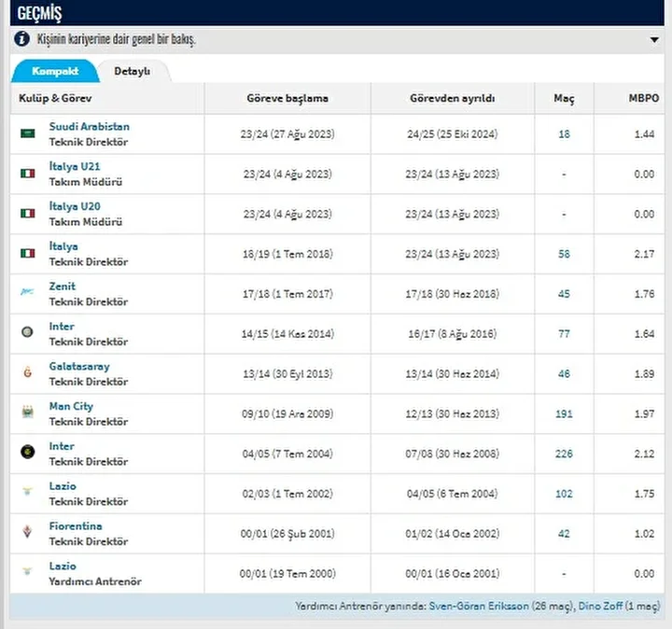Open the 42 matches link for Fiorentina

click(x=564, y=534)
